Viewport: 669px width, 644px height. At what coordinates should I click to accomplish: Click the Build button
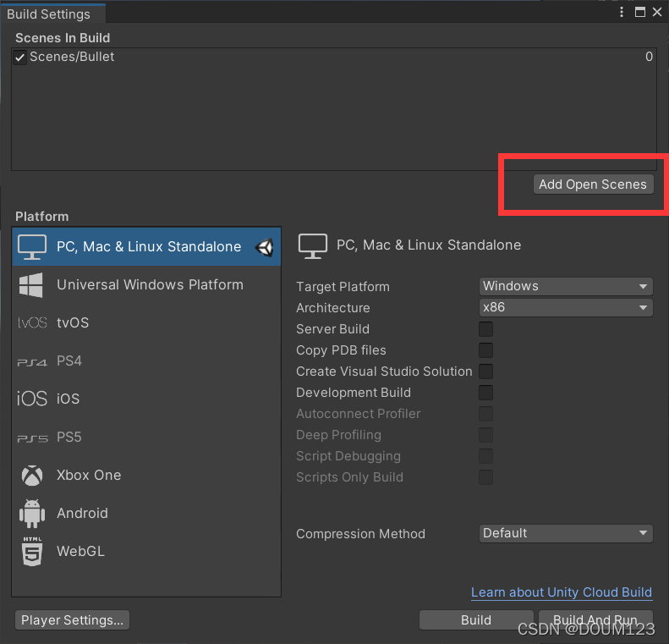tap(476, 619)
